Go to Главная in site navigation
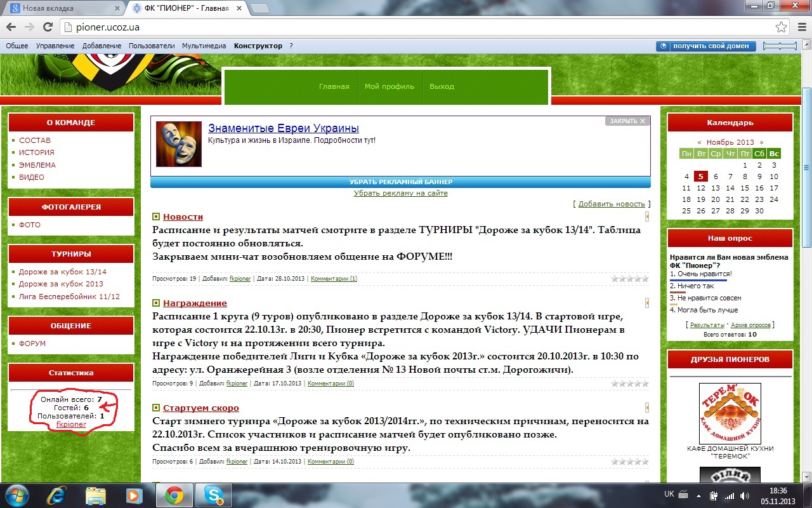This screenshot has width=812, height=508. coord(334,86)
